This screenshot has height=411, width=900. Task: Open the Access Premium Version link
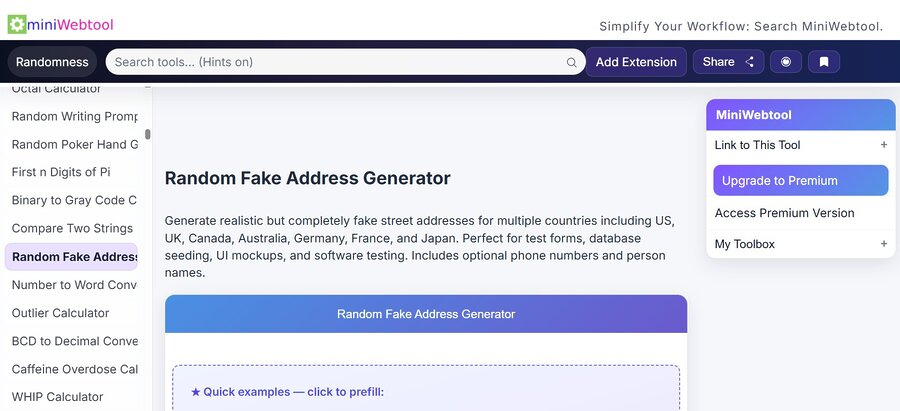tap(784, 213)
